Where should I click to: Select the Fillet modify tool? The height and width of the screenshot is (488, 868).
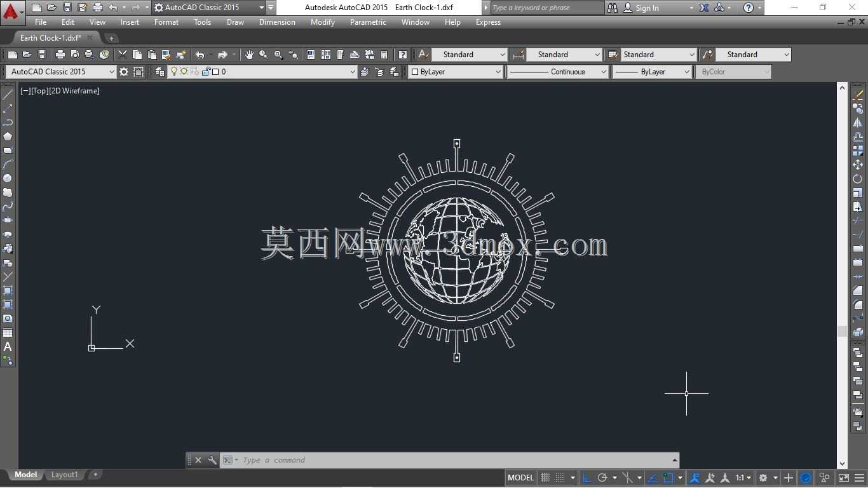[858, 304]
